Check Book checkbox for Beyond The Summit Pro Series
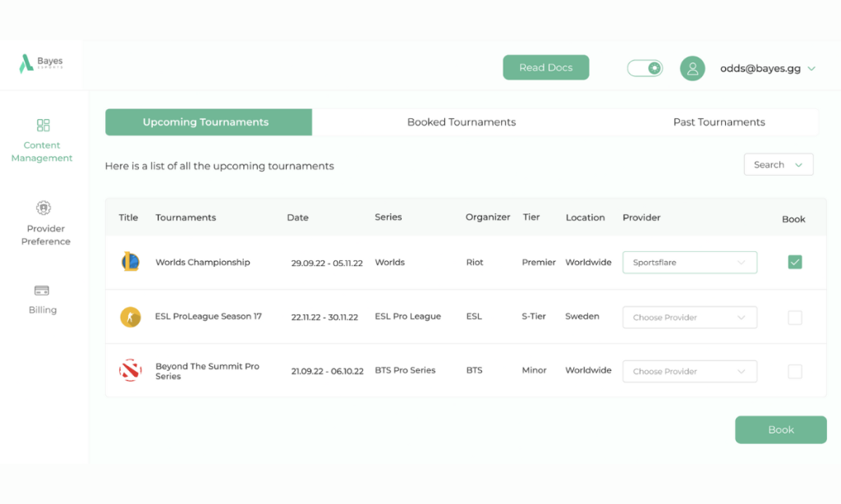The image size is (841, 504). click(x=795, y=371)
